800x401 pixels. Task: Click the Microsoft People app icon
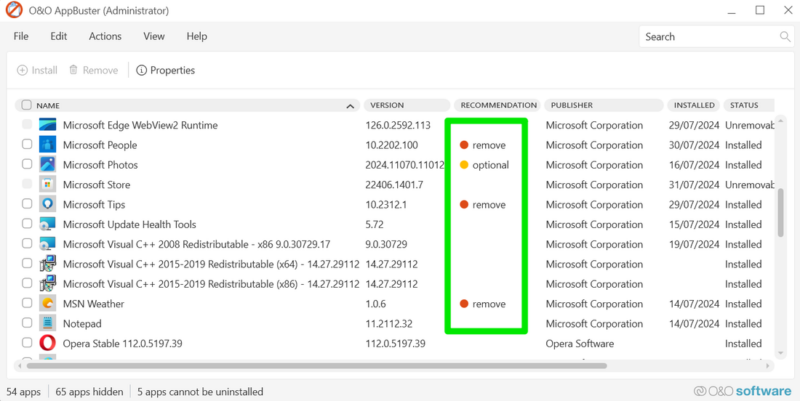pyautogui.click(x=48, y=145)
